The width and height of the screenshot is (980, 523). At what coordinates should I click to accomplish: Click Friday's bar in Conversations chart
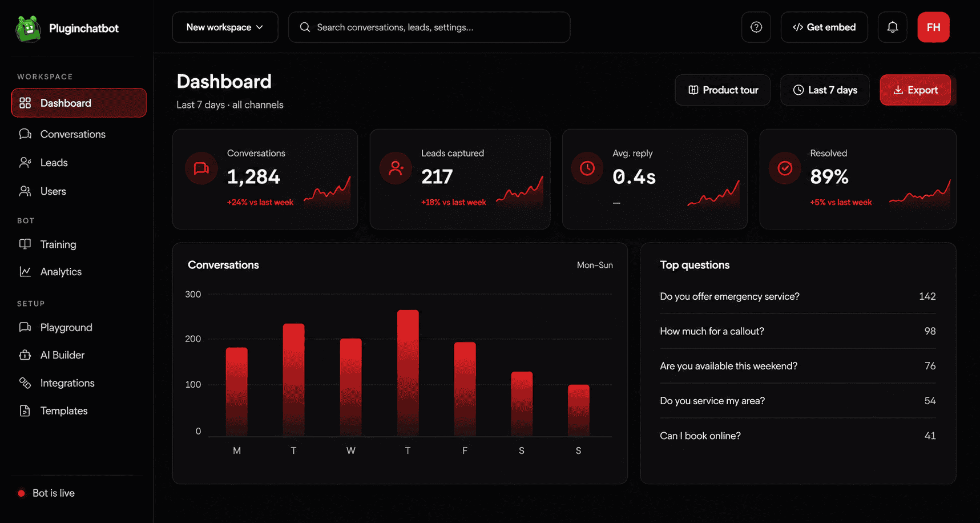point(465,389)
